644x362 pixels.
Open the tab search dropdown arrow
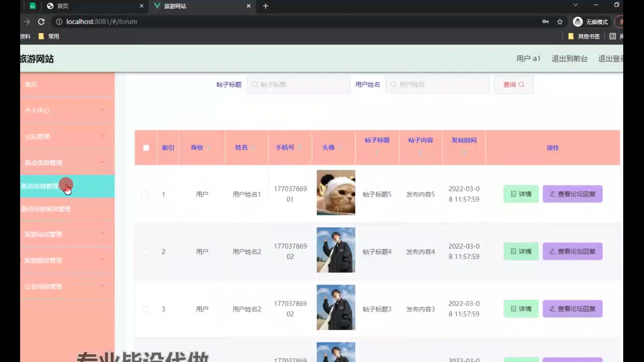click(x=575, y=5)
